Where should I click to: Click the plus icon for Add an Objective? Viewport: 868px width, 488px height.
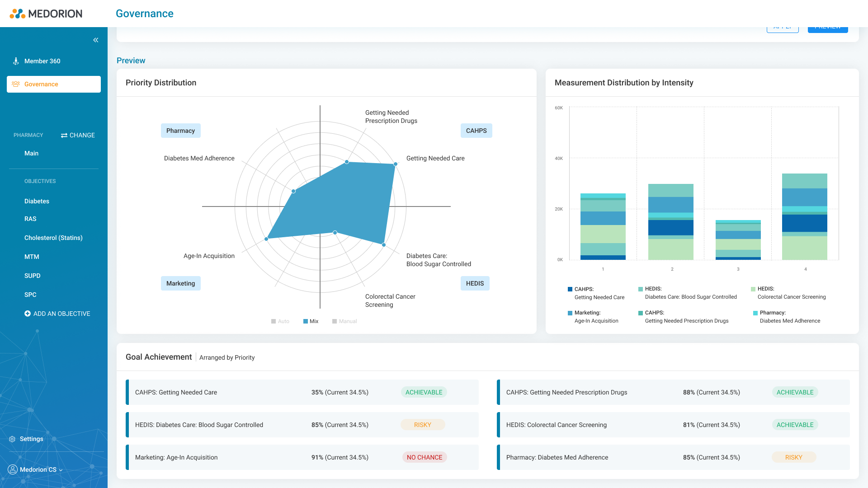pos(28,314)
